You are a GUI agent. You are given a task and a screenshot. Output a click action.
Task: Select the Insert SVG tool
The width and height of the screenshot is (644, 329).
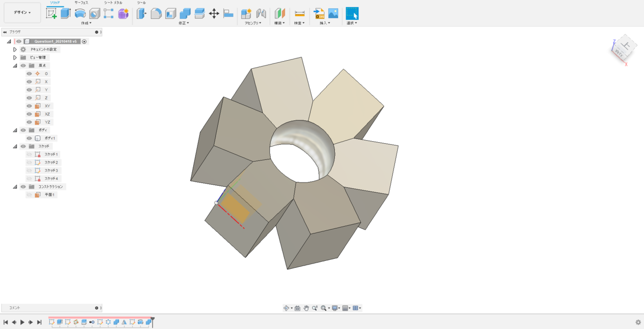coord(319,13)
